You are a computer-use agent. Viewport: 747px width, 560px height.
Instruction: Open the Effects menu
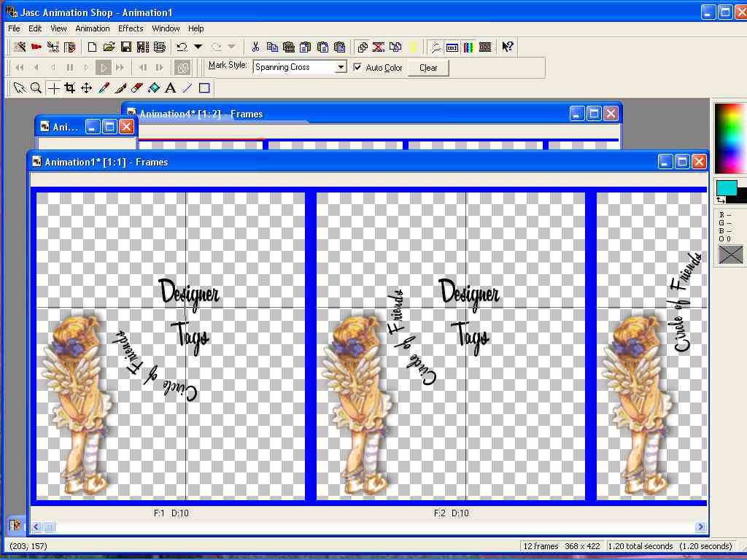pos(131,28)
